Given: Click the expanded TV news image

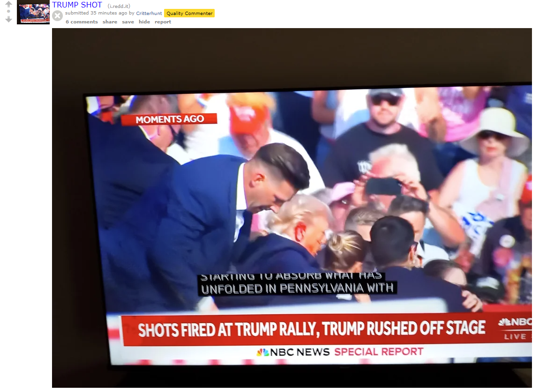Looking at the screenshot, I should tap(292, 208).
